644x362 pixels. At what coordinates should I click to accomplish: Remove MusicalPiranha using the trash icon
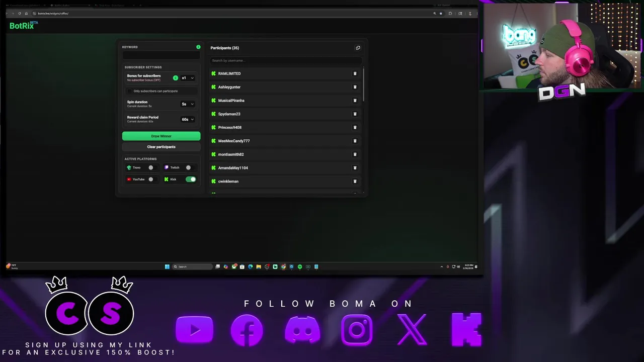click(x=355, y=101)
